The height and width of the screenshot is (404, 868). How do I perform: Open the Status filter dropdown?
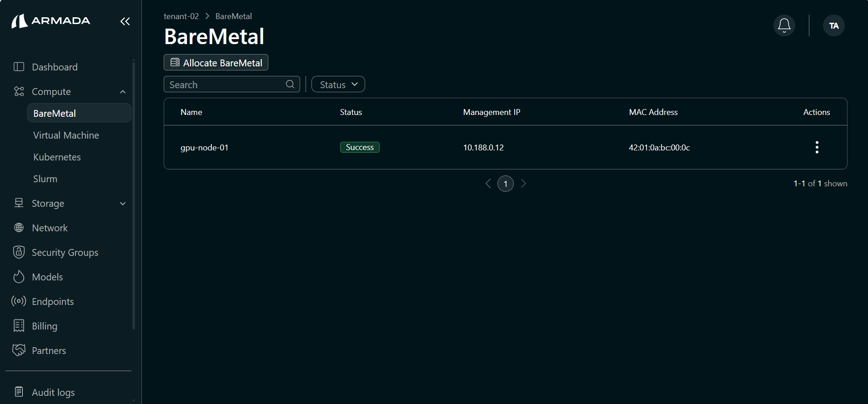(x=338, y=84)
